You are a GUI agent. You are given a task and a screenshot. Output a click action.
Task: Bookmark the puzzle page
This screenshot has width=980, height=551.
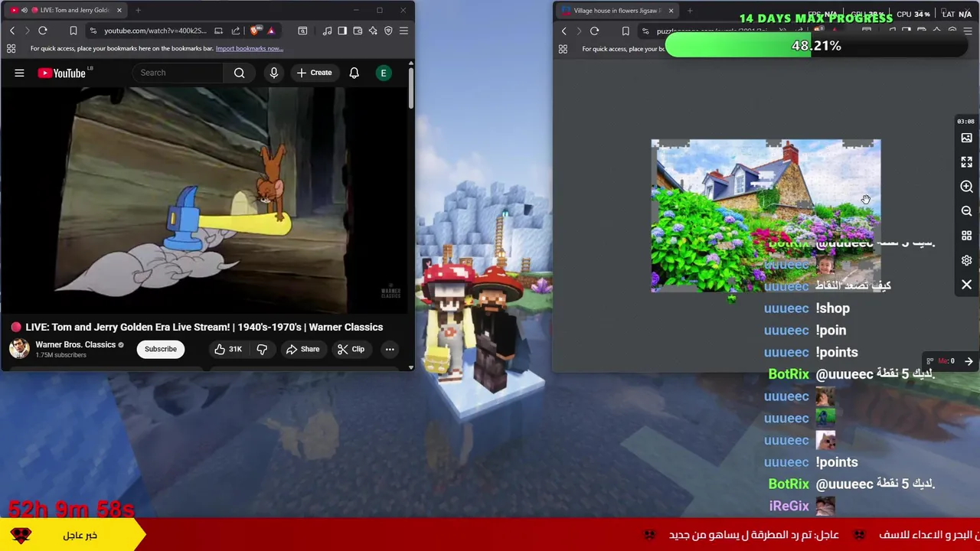(x=626, y=31)
